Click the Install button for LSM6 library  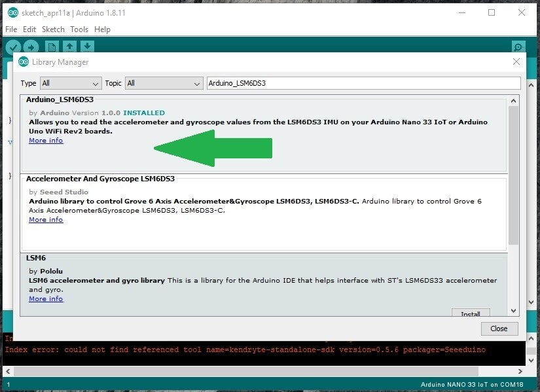pos(471,312)
